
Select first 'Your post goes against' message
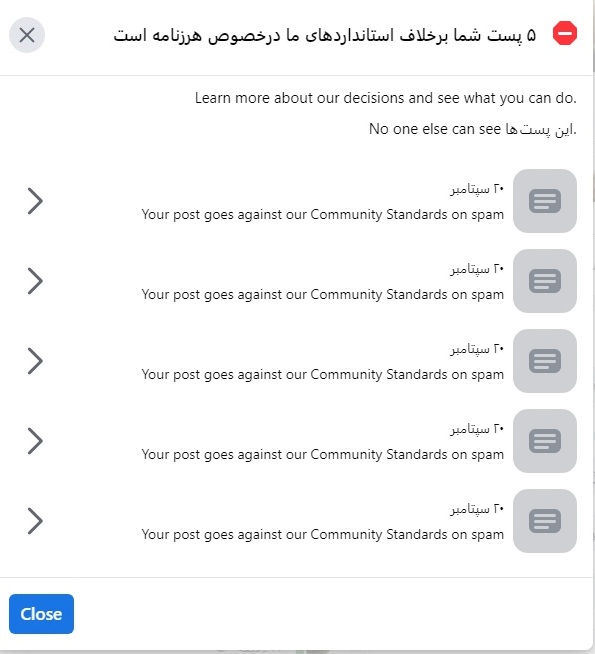tap(322, 214)
